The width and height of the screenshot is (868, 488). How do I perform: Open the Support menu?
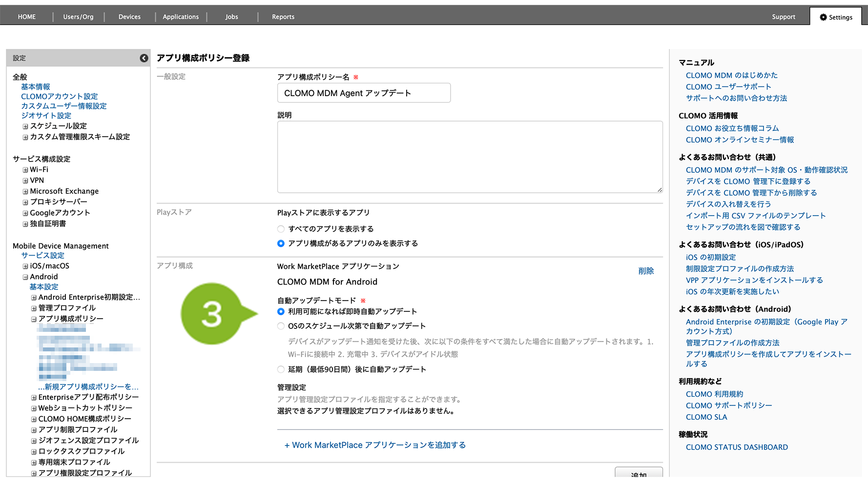[x=784, y=17]
